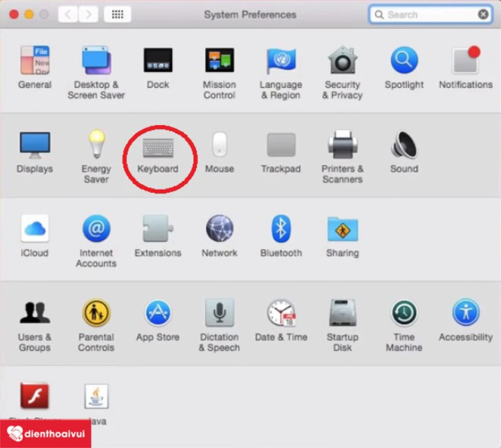The image size is (501, 448).
Task: Go forward with the toolbar forward arrow
Action: (x=88, y=14)
